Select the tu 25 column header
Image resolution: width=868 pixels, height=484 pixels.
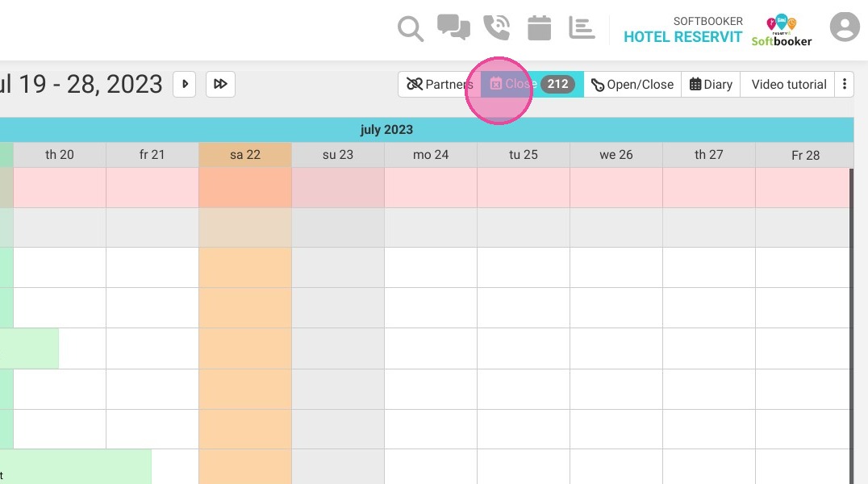[x=523, y=155]
